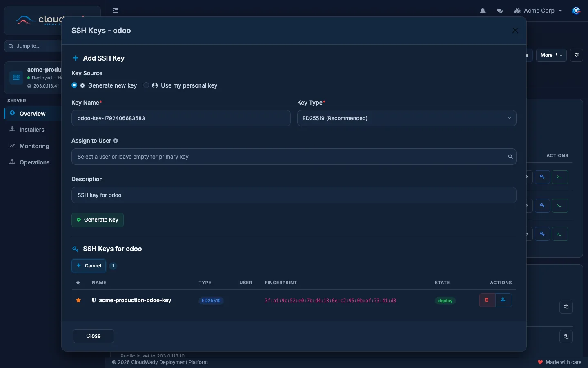Navigate to Operations in the sidebar
Viewport: 588px width, 368px height.
pos(34,162)
